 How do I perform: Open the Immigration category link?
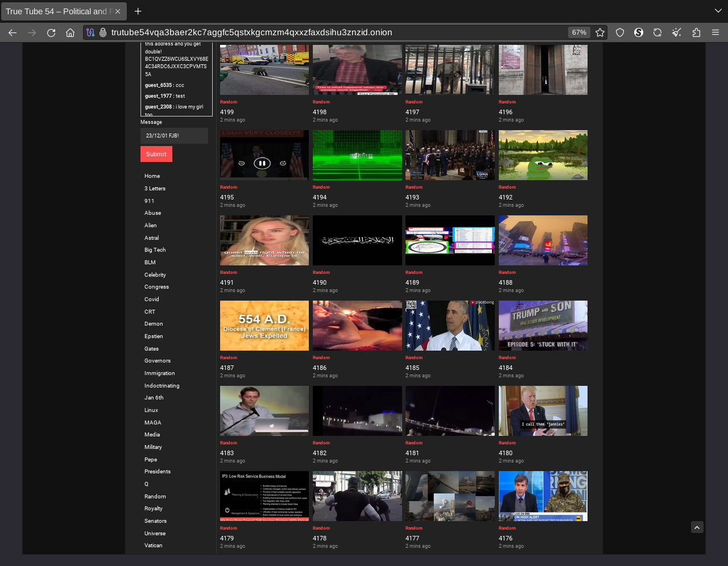tap(160, 373)
